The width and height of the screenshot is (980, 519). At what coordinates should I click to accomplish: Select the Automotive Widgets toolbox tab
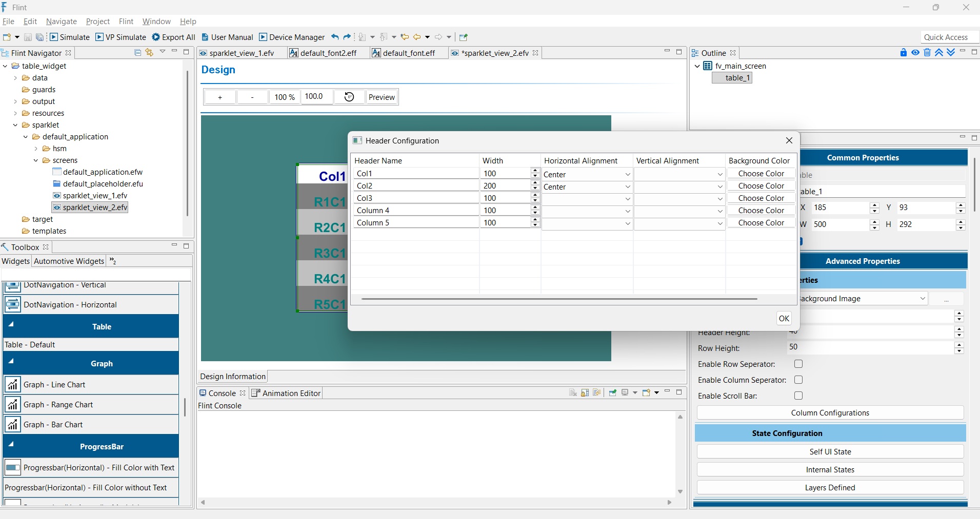tap(69, 261)
